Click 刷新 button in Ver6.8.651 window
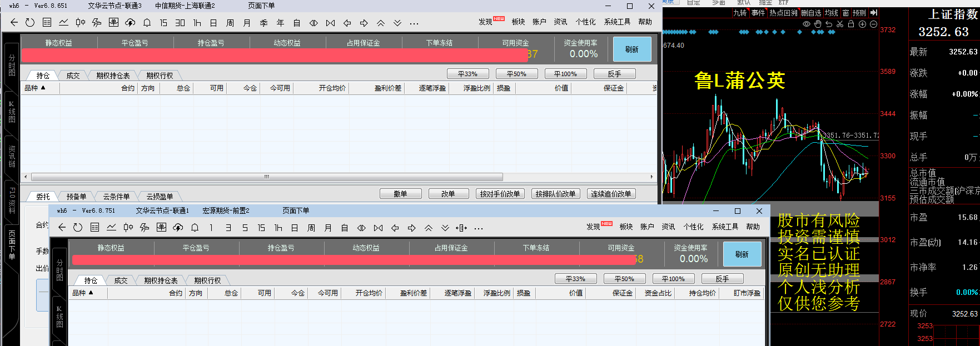 click(632, 49)
